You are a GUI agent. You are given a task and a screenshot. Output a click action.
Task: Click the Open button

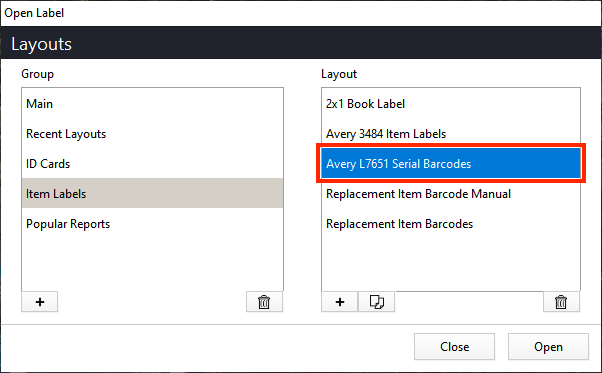[x=548, y=347]
